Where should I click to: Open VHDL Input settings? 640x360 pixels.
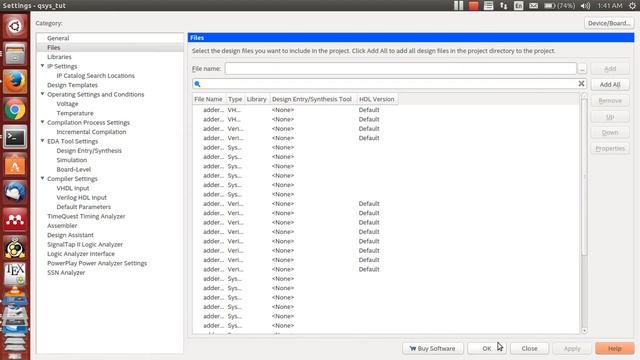pyautogui.click(x=73, y=188)
